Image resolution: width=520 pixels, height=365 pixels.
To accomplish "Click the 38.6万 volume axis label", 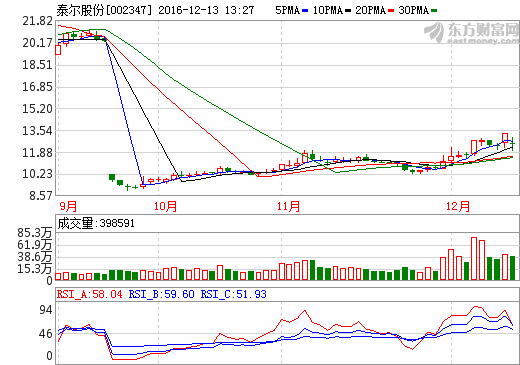I will pyautogui.click(x=35, y=257).
